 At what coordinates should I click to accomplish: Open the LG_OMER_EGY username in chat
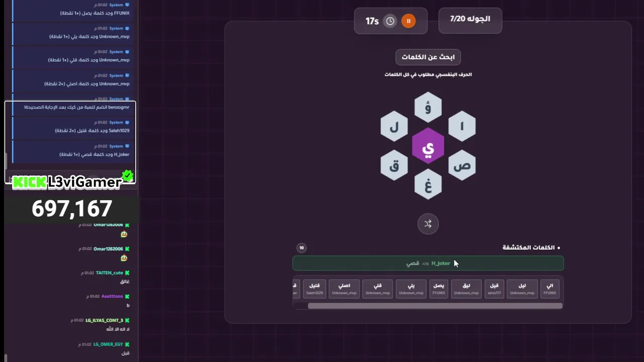[108, 344]
